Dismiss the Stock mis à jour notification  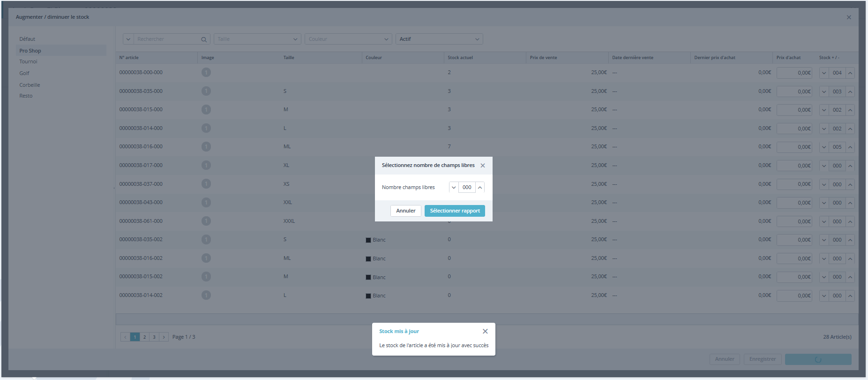click(485, 331)
